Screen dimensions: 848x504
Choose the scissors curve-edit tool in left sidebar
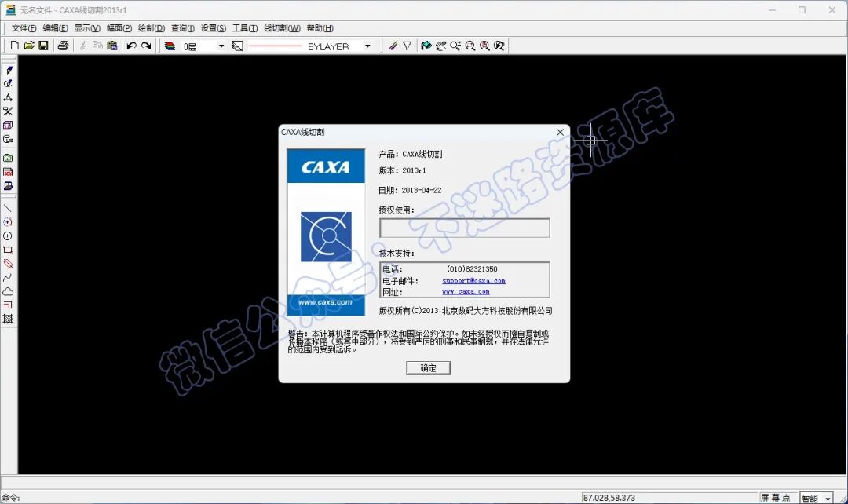8,111
